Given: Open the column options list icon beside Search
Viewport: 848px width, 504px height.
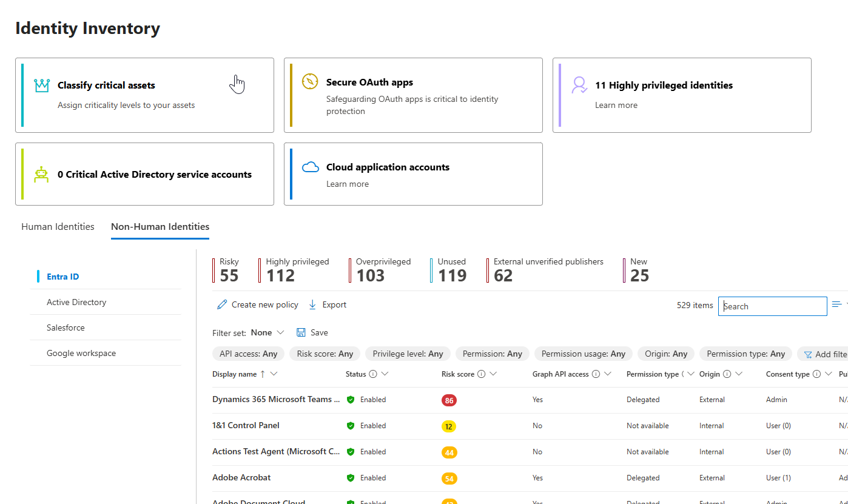Looking at the screenshot, I should (x=836, y=304).
